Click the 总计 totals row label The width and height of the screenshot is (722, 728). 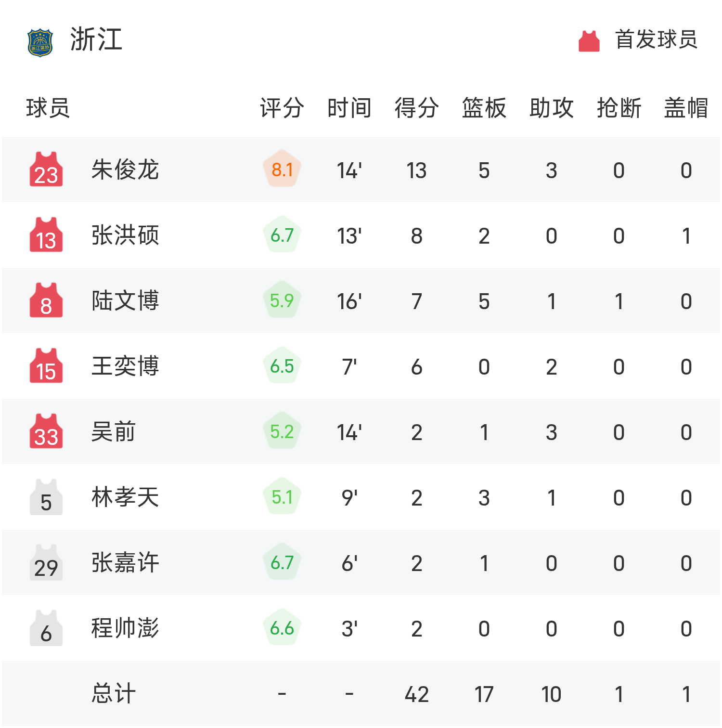pos(114,694)
